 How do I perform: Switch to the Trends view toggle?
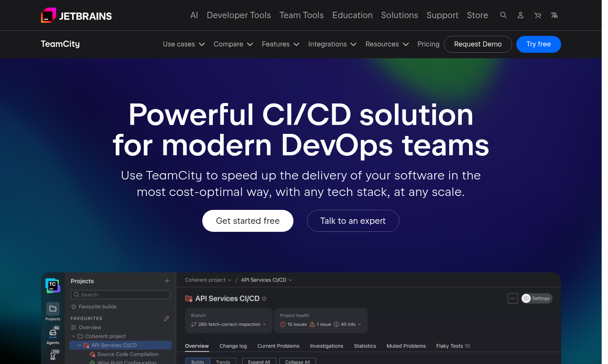click(223, 362)
